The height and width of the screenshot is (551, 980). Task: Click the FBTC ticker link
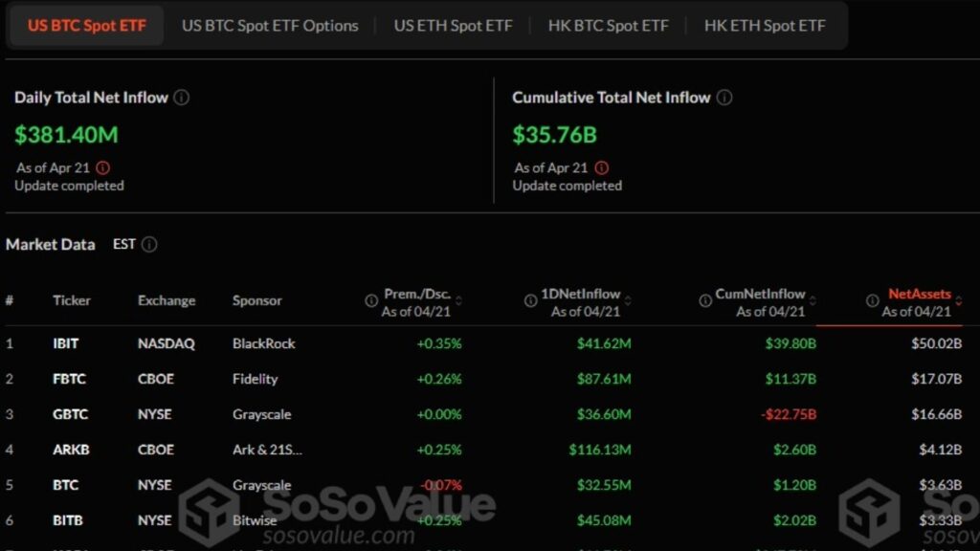coord(69,379)
